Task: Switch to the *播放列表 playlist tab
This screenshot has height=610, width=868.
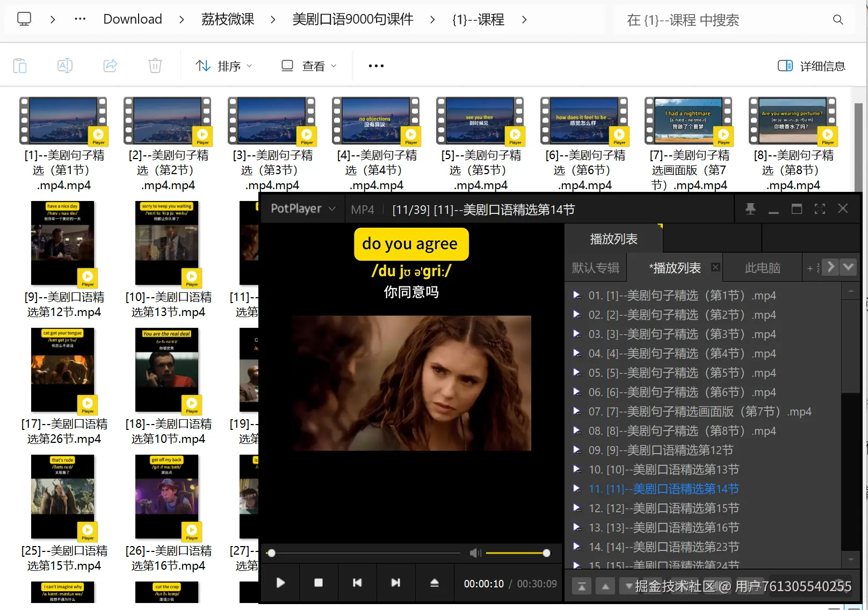Action: point(675,268)
